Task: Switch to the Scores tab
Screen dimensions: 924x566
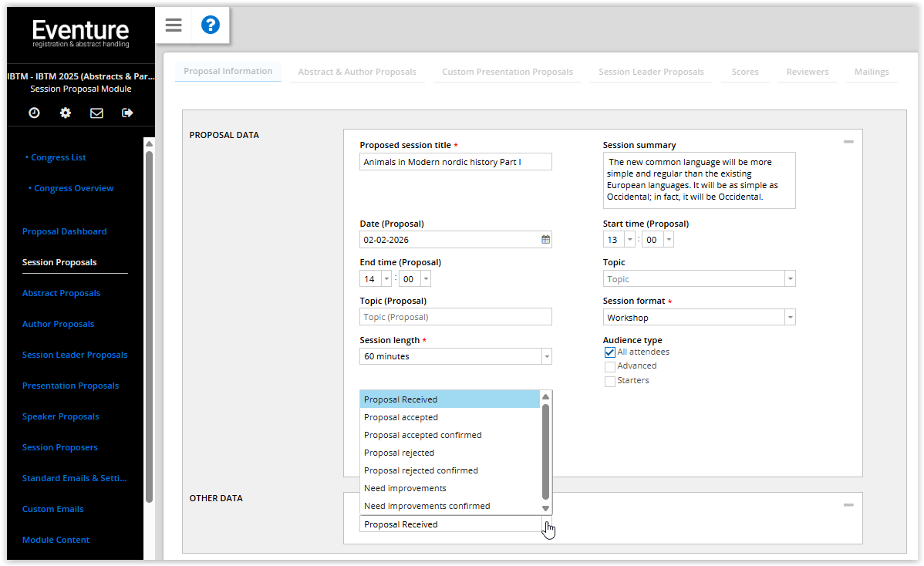Action: coord(744,72)
